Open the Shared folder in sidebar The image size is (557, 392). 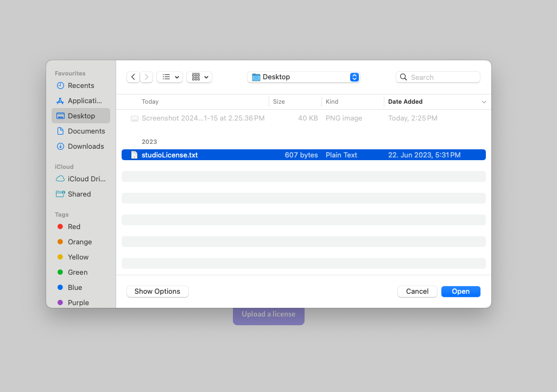(79, 194)
